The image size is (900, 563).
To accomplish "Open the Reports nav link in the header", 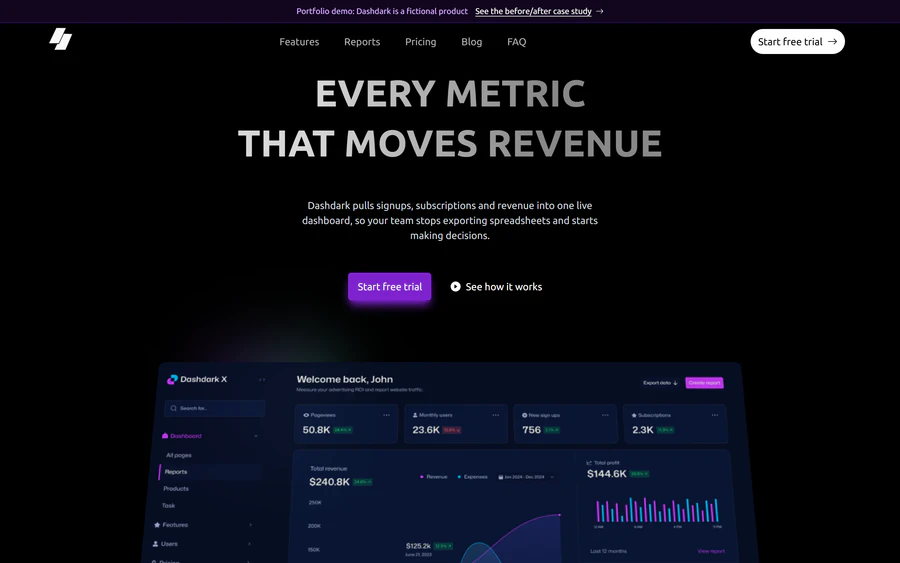I will click(x=362, y=42).
